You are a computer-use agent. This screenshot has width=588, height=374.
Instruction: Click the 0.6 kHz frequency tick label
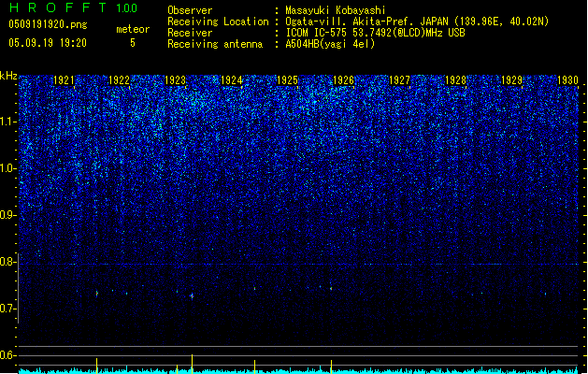point(8,355)
